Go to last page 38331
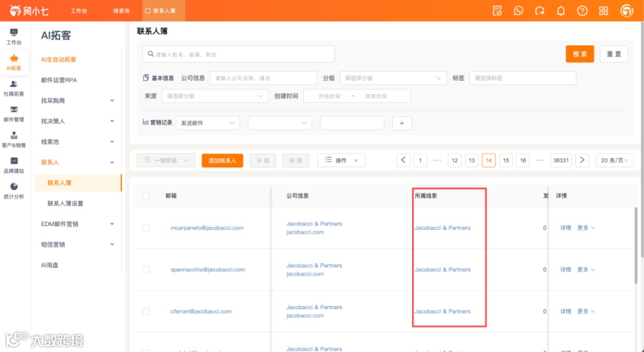The width and height of the screenshot is (644, 352). click(x=561, y=160)
